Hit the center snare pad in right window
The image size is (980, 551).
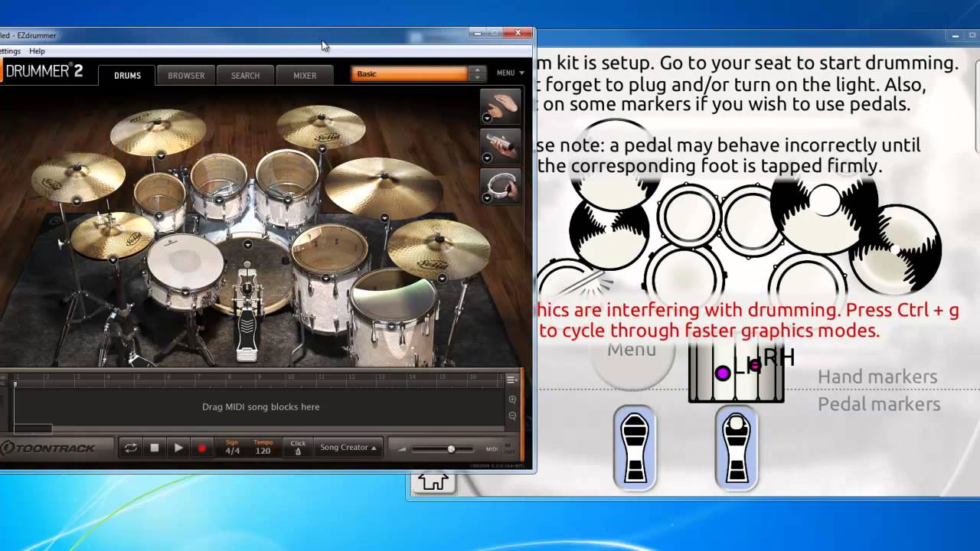pos(685,278)
